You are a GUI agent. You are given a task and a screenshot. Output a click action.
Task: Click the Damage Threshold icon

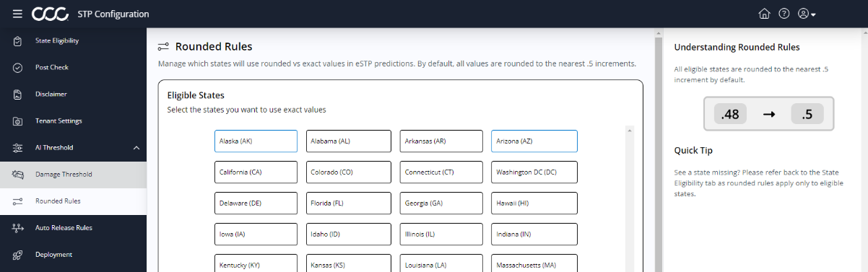click(x=17, y=174)
